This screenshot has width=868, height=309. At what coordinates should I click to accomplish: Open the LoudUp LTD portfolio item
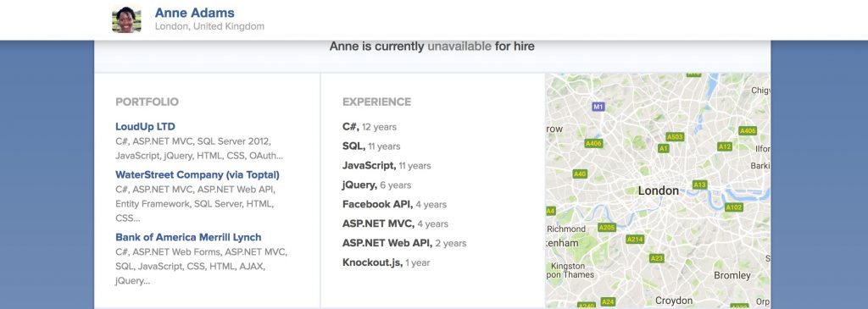click(145, 127)
